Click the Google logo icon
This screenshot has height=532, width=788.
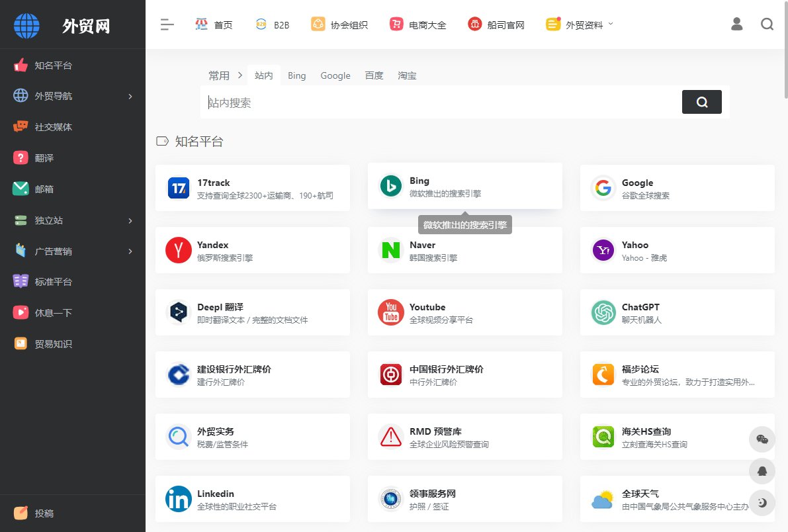click(603, 188)
